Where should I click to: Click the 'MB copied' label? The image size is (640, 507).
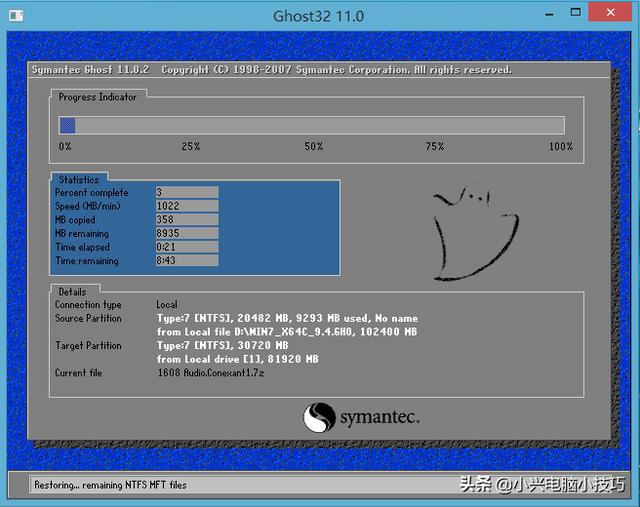pyautogui.click(x=75, y=220)
